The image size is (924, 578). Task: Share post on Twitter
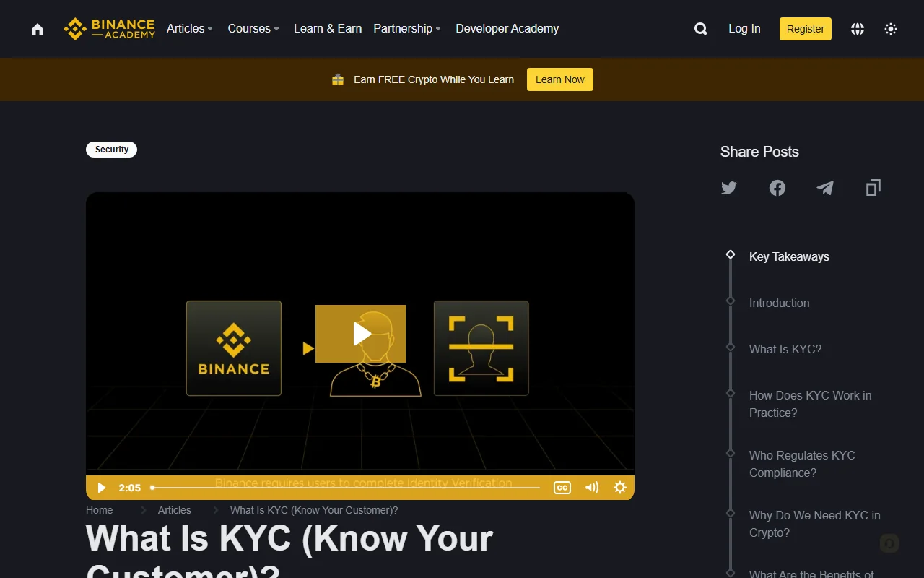[729, 188]
